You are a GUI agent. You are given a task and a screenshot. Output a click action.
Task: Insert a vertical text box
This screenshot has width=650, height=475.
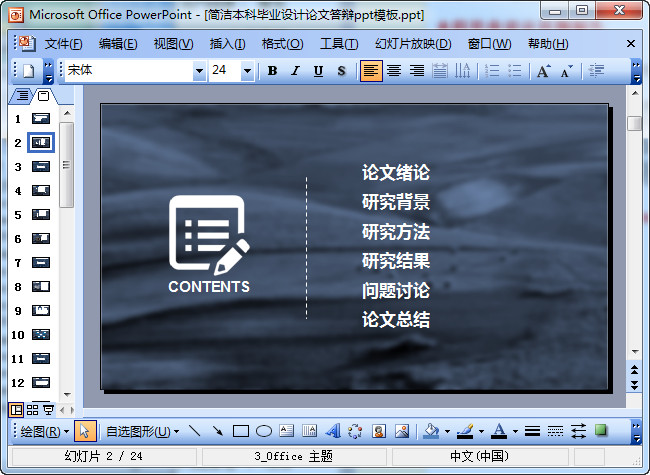(309, 431)
